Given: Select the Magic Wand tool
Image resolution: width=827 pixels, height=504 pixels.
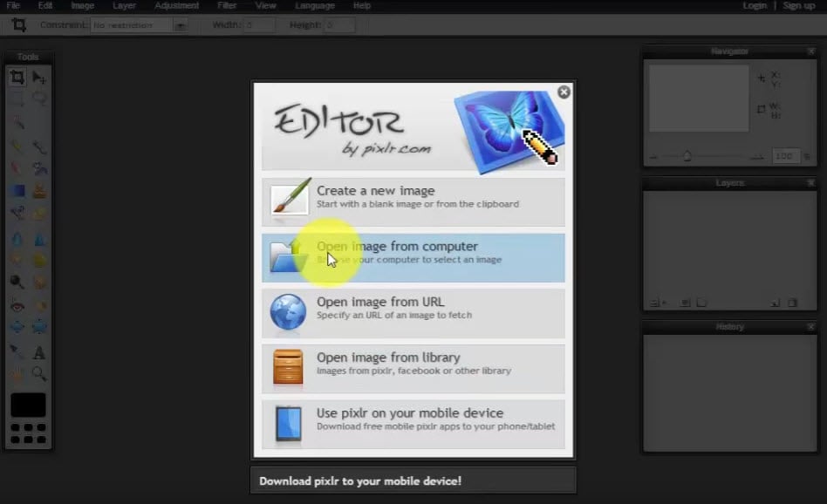Looking at the screenshot, I should (17, 122).
